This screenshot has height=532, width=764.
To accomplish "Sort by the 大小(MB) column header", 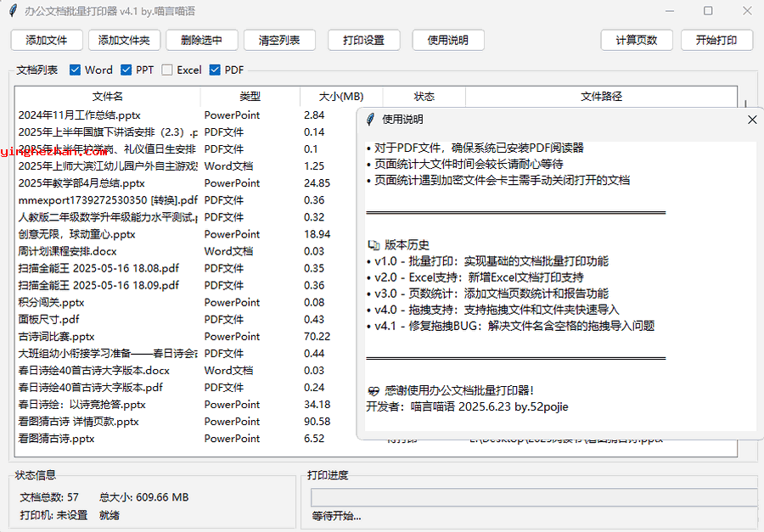I will click(x=341, y=97).
